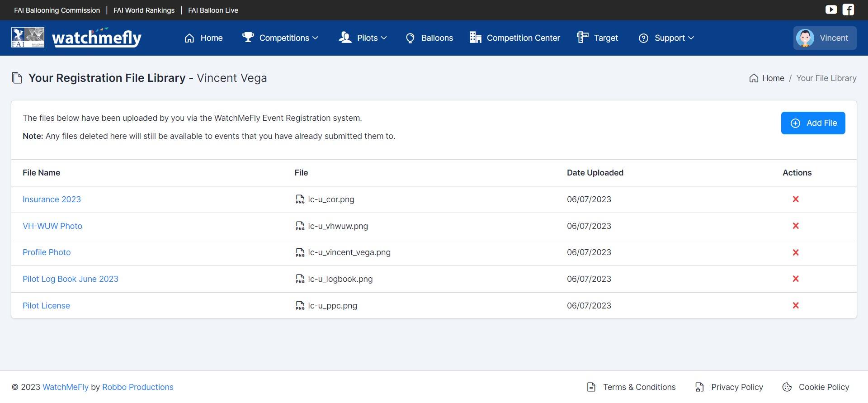Delete the Profile Photo entry
Viewport: 868px width, 403px height.
click(796, 252)
